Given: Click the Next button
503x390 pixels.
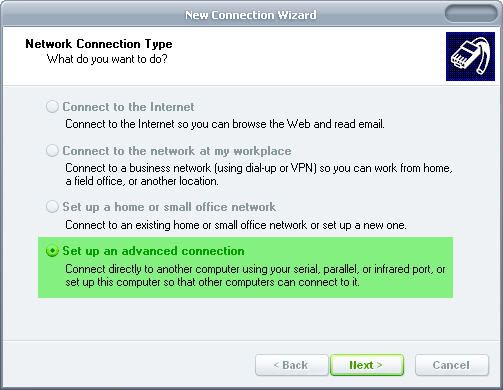Looking at the screenshot, I should point(367,365).
